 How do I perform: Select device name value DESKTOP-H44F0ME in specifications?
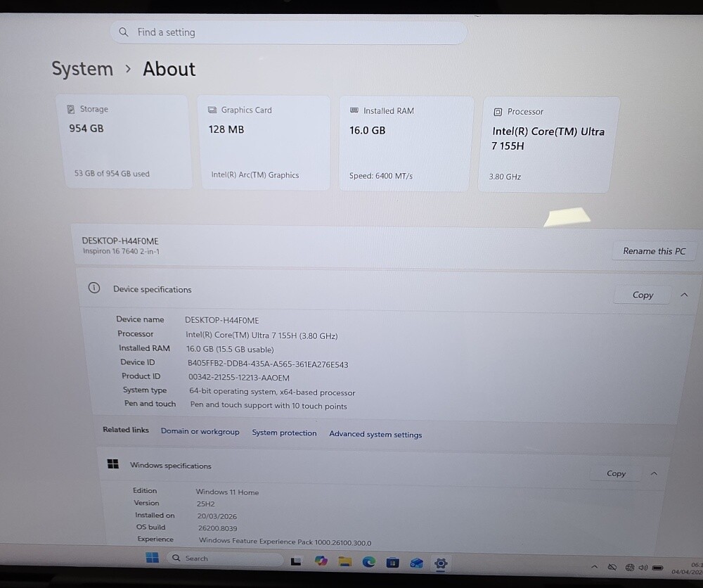click(222, 320)
